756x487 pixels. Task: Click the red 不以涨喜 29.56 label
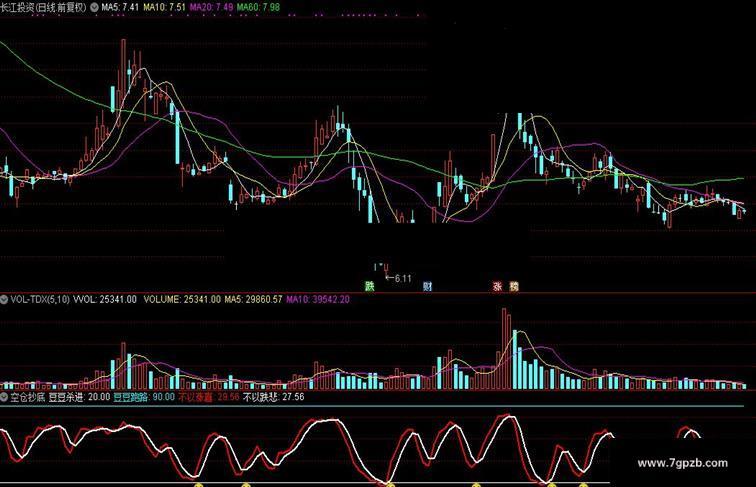(209, 397)
